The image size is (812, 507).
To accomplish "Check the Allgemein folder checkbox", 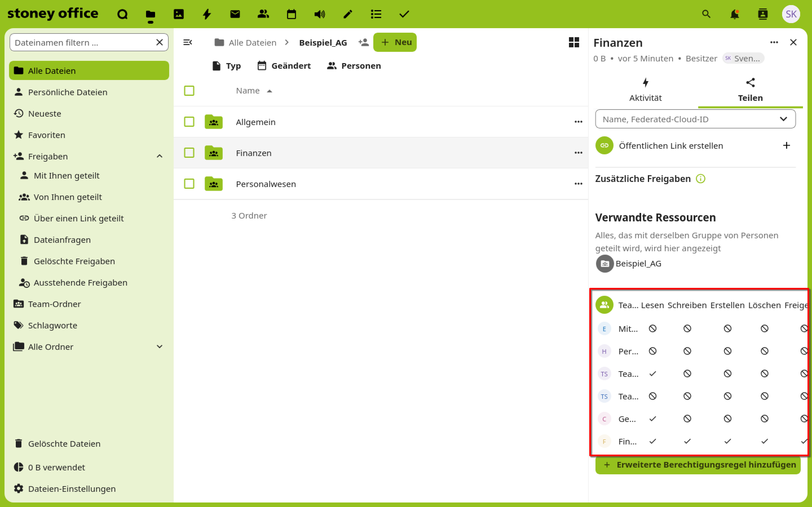I will click(x=189, y=122).
